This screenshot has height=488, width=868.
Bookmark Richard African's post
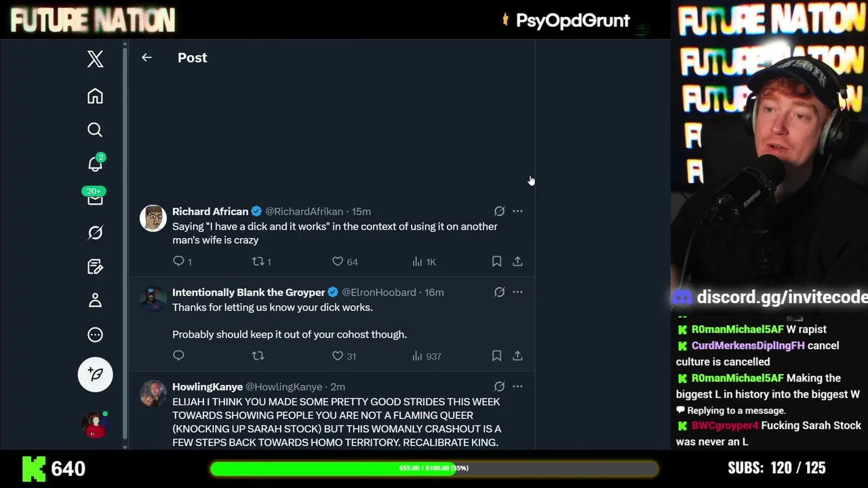496,262
